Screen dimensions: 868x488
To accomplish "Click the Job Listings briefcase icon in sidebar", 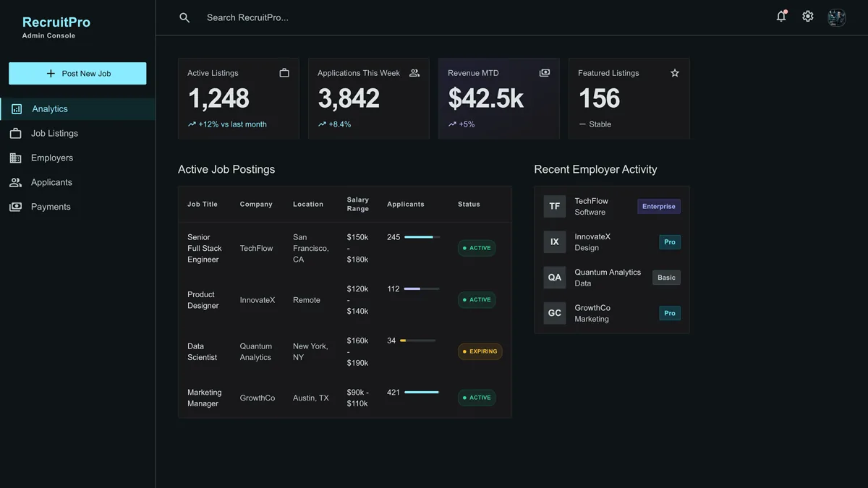I will [15, 134].
